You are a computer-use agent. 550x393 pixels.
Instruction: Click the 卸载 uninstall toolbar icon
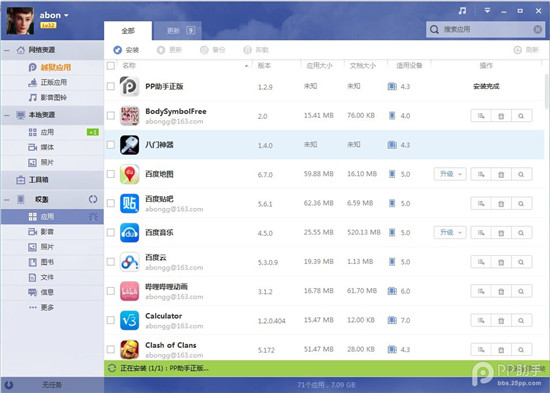tap(248, 50)
